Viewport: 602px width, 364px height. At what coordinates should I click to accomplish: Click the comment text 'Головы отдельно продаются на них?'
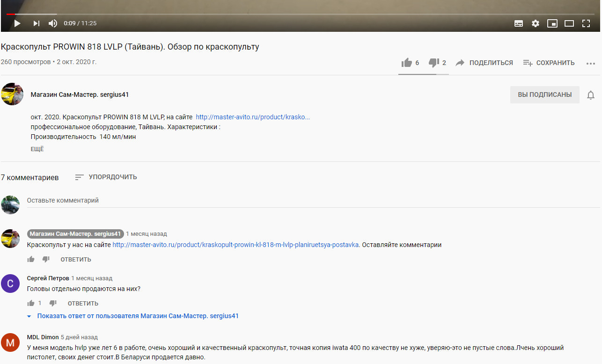coord(84,289)
